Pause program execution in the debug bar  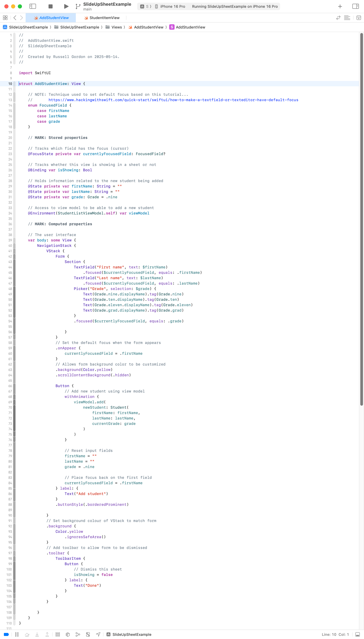tap(17, 634)
